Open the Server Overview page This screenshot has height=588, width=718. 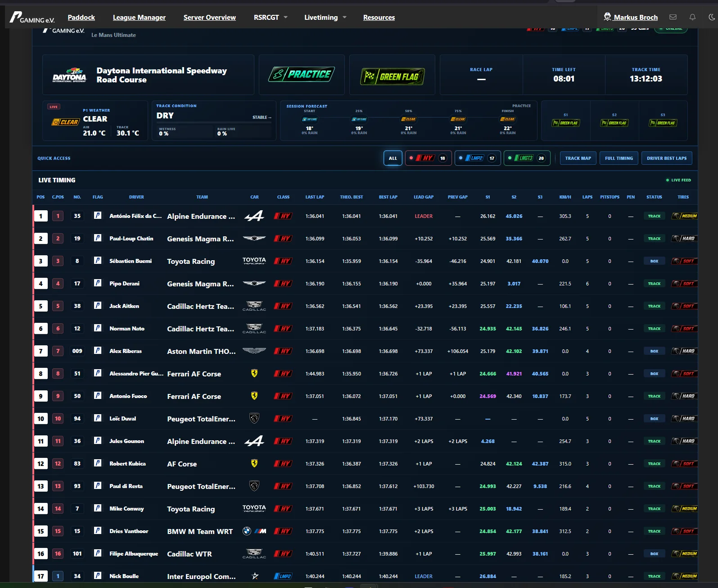click(210, 18)
